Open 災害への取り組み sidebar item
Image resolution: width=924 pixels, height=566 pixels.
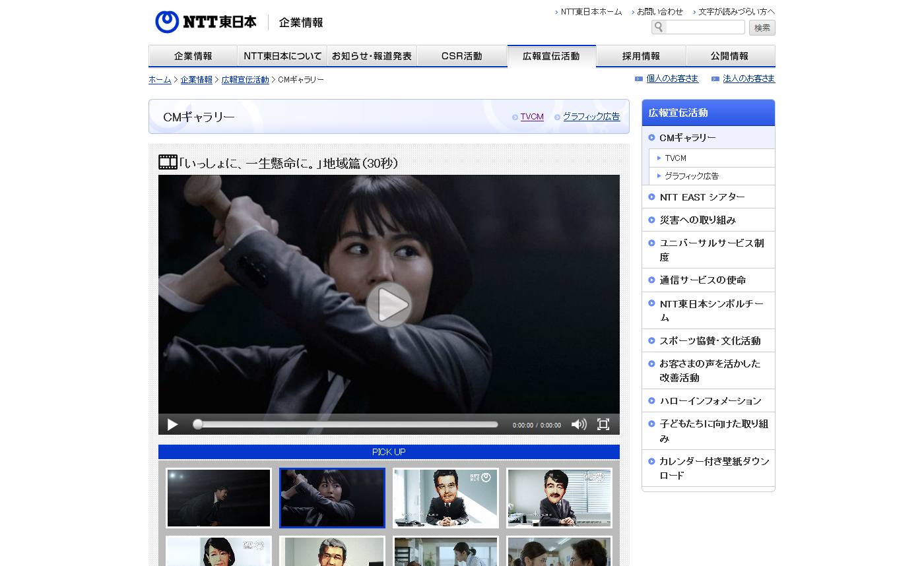tap(708, 220)
